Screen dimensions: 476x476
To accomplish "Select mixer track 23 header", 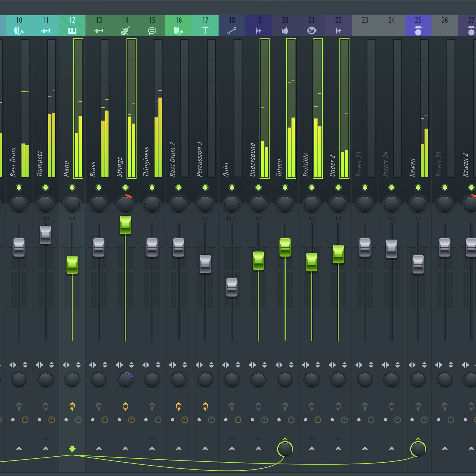I will (365, 26).
